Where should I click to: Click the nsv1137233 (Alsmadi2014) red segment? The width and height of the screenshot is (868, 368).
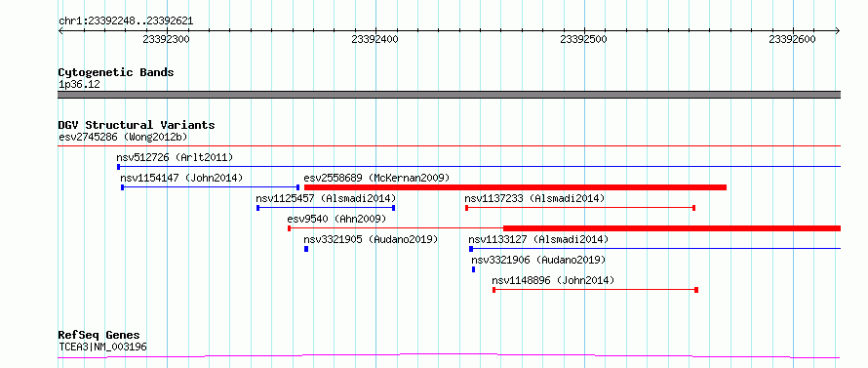click(x=580, y=208)
